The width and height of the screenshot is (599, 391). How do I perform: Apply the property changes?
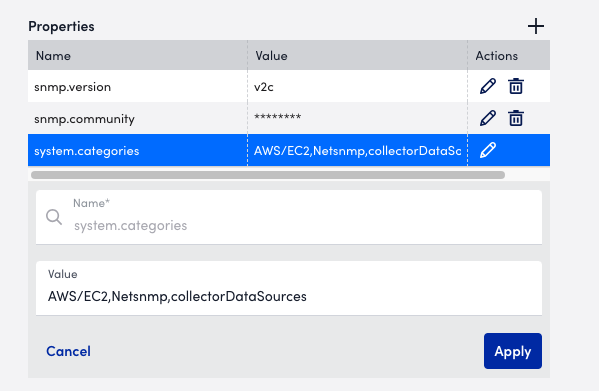pyautogui.click(x=513, y=351)
